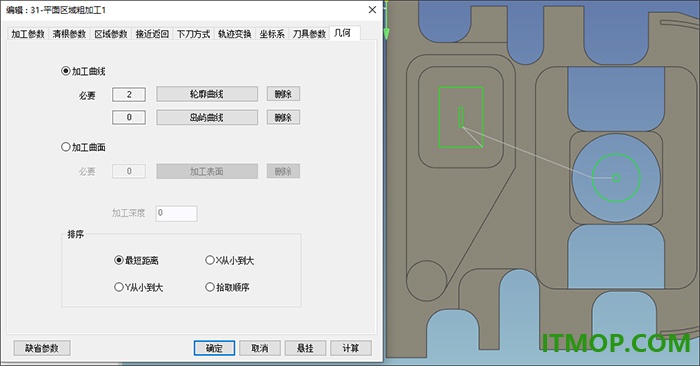700x366 pixels.
Task: Delete the 岛屿曲线 selection
Action: point(283,117)
